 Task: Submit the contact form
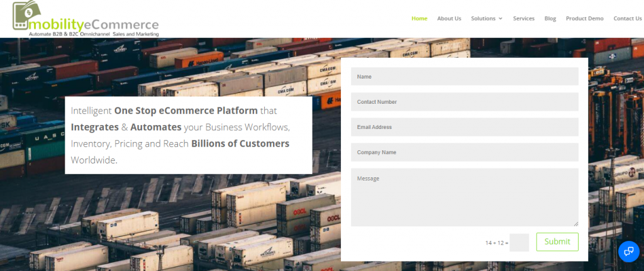point(557,242)
